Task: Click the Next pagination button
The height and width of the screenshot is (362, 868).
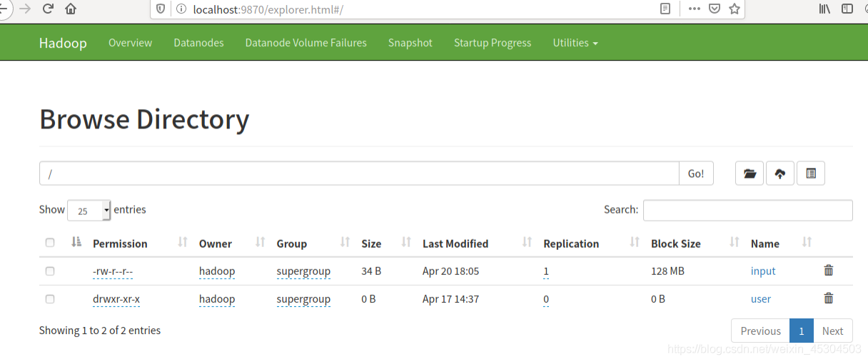Action: pos(833,331)
